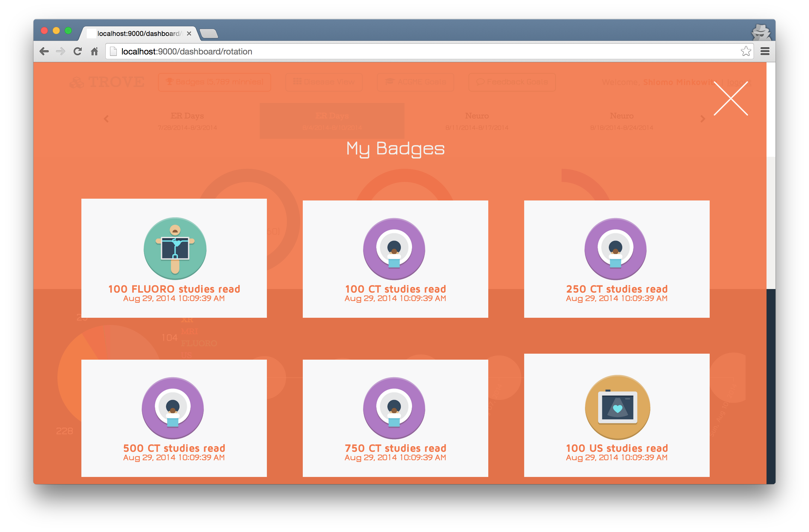Open the Chrome hamburger menu
This screenshot has height=532, width=809.
pyautogui.click(x=765, y=51)
